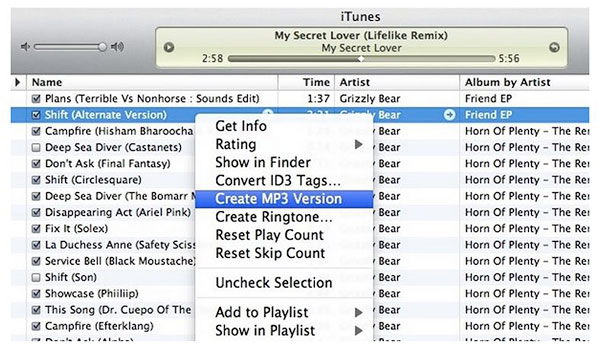Click Friend EP album in Plans row
Viewport: 600px width, 364px height.
click(x=488, y=99)
